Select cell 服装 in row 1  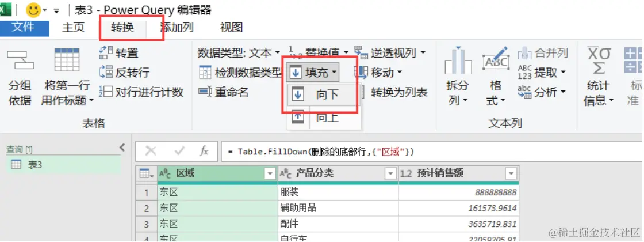(338, 192)
